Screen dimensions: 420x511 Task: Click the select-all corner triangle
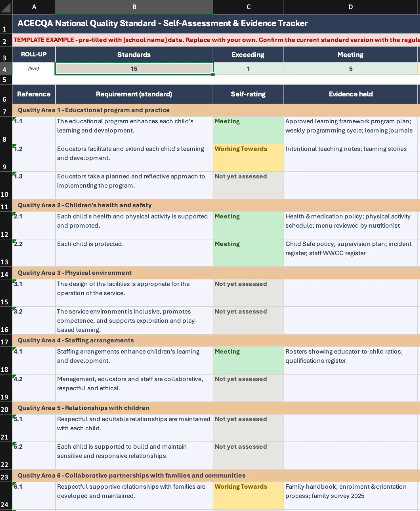(6, 7)
